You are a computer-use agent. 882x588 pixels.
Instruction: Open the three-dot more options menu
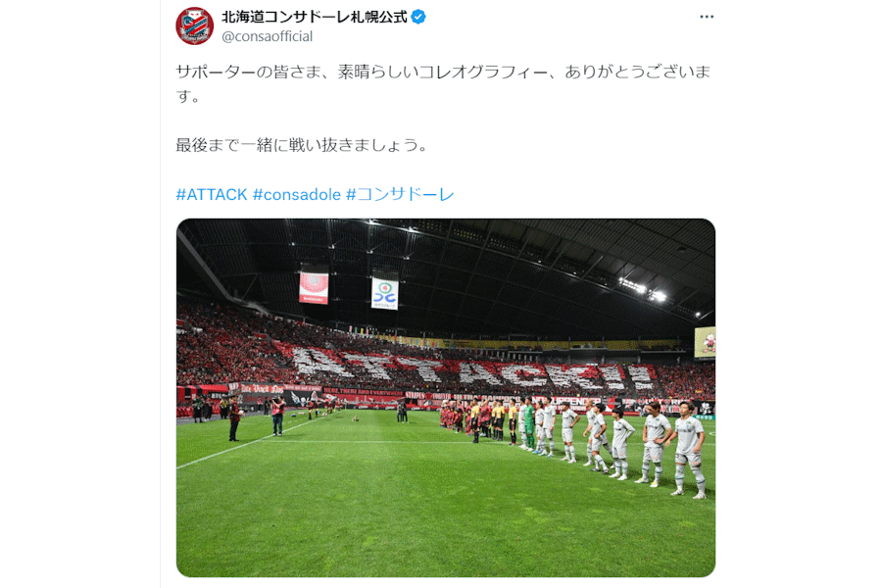pyautogui.click(x=707, y=17)
